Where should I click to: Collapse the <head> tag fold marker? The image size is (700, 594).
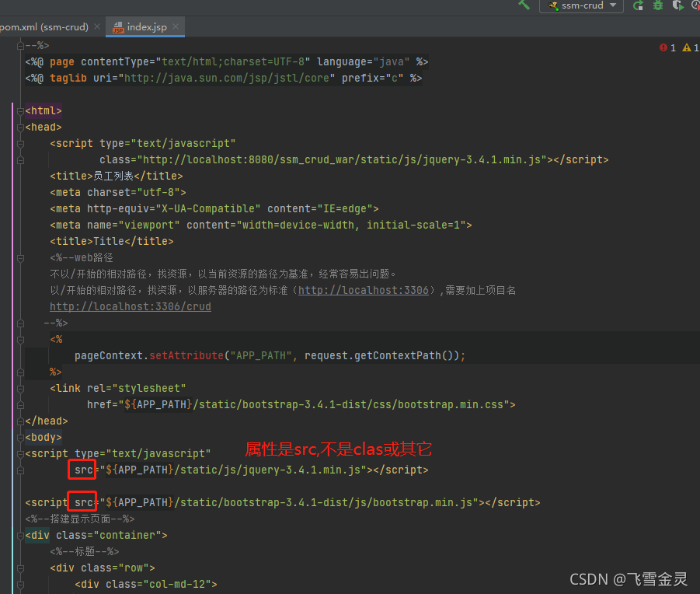pos(20,128)
